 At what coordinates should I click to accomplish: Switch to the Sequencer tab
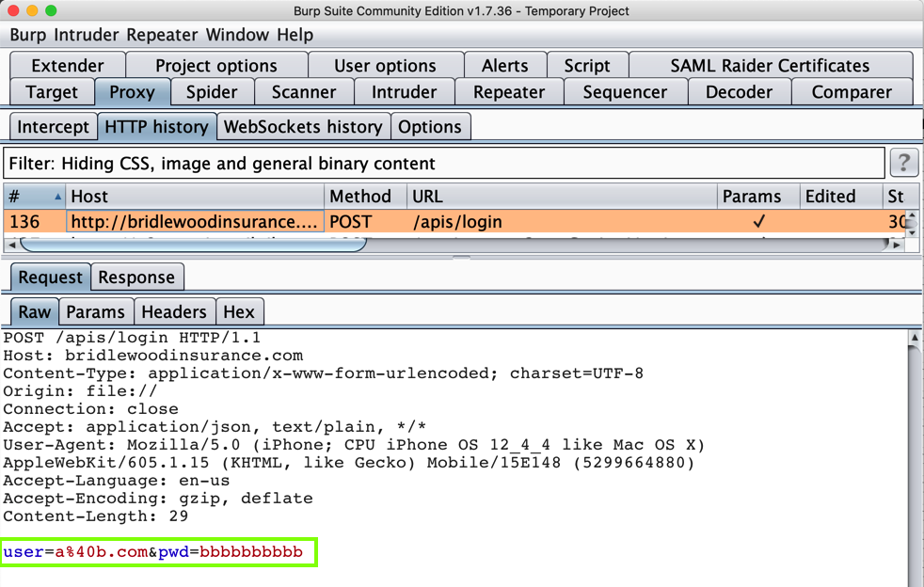(x=625, y=92)
